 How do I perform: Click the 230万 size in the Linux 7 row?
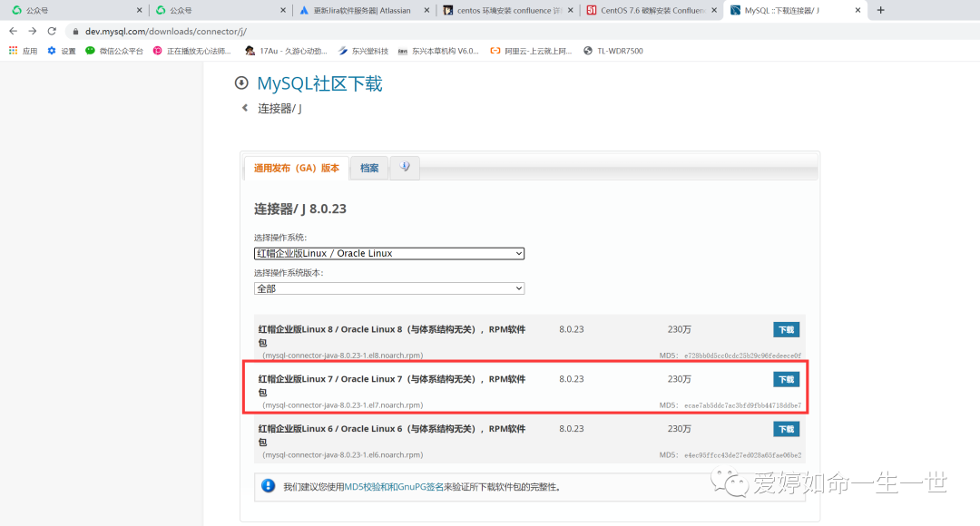(680, 378)
